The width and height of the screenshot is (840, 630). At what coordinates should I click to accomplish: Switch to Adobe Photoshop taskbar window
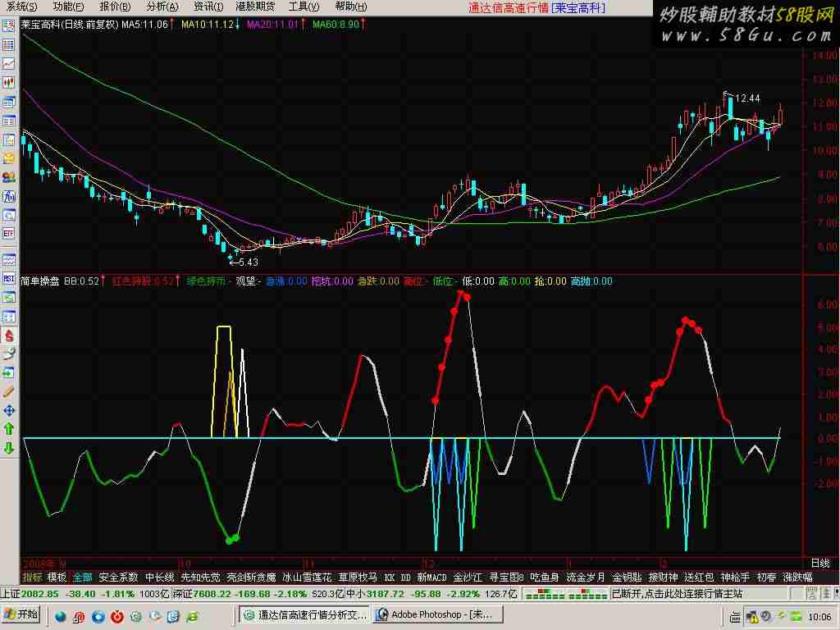[438, 614]
